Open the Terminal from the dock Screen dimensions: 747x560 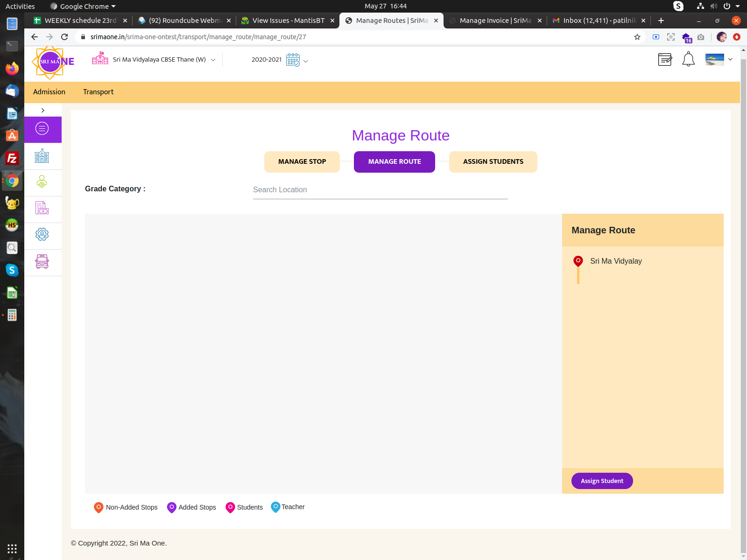coord(12,46)
